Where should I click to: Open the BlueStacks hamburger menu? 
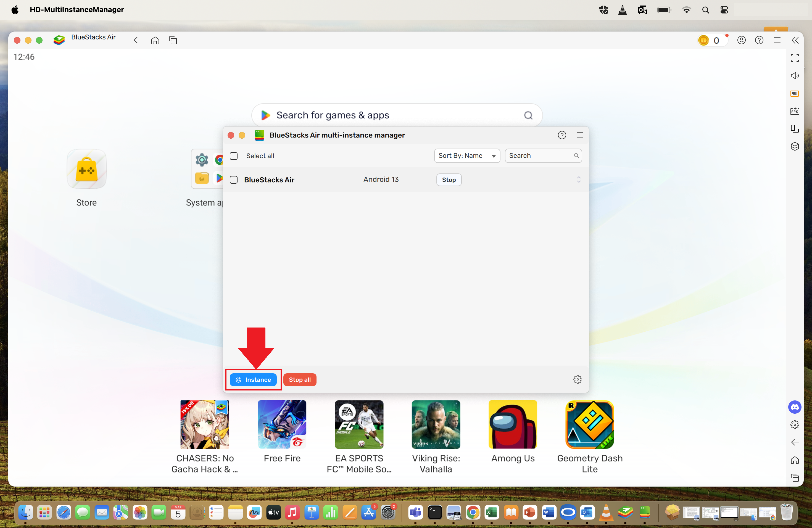[777, 40]
